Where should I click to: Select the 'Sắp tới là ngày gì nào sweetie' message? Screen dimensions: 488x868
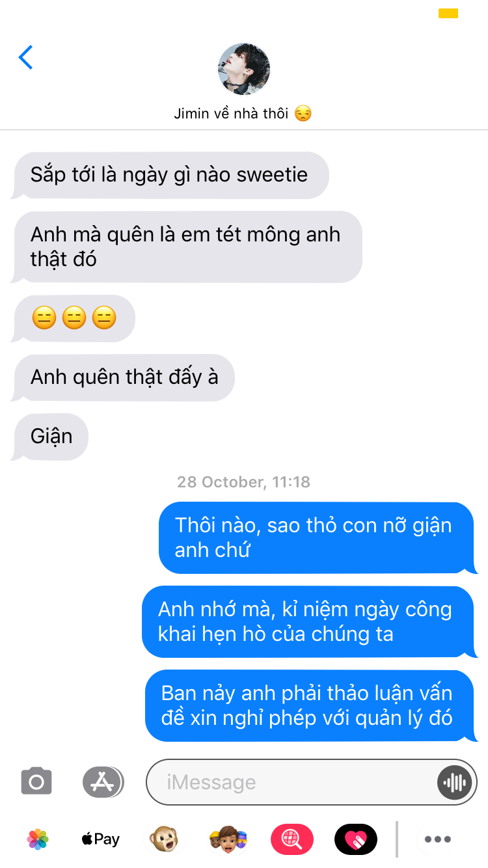[x=170, y=175]
